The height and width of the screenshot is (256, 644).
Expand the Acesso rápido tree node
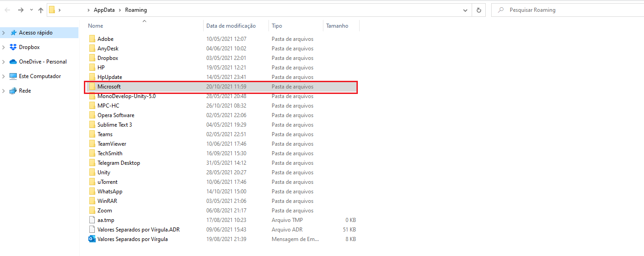point(4,33)
